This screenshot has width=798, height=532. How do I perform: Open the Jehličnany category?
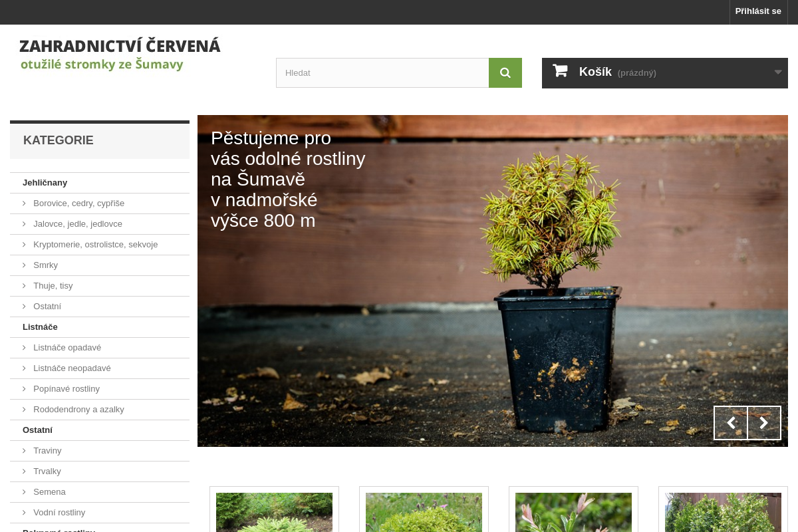(45, 183)
